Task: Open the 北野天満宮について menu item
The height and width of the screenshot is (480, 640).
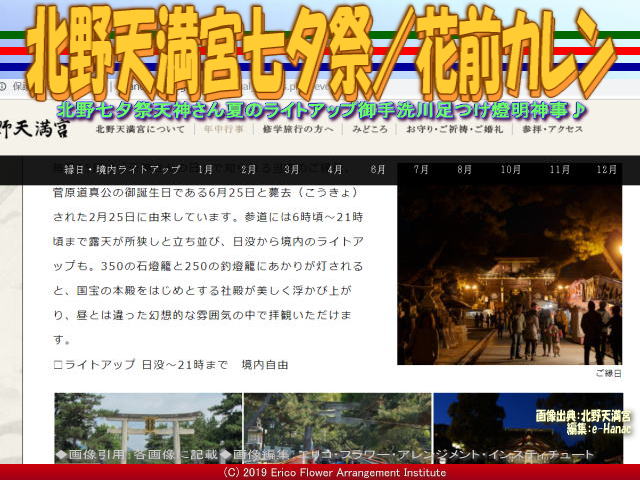Action: 140,129
